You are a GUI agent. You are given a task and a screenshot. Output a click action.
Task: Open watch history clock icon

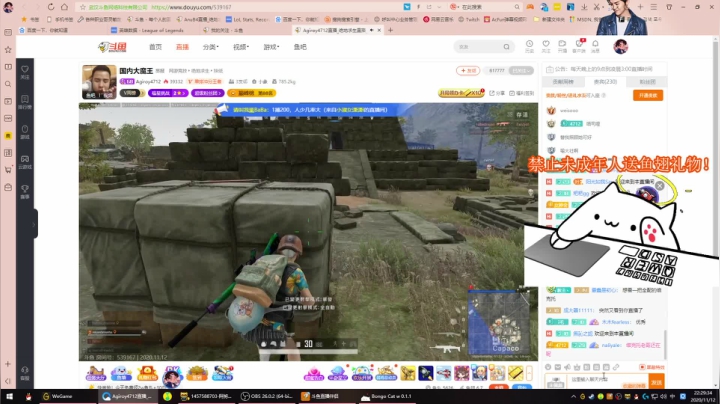coord(529,46)
